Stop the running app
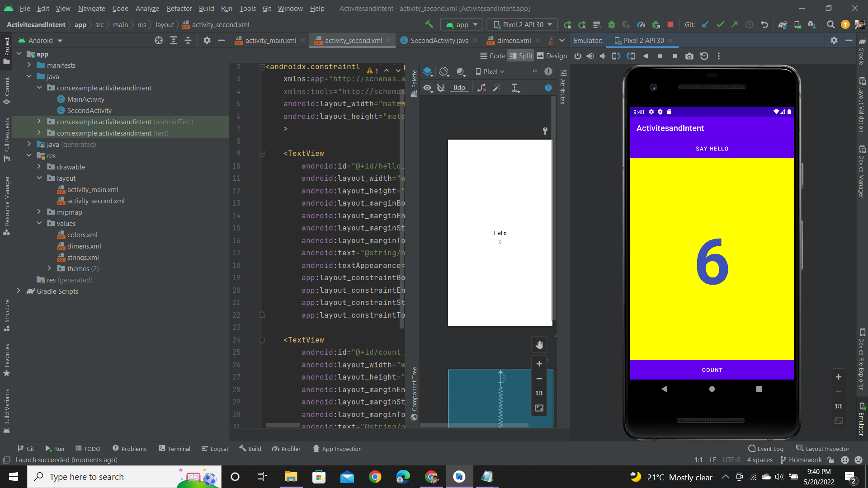The width and height of the screenshot is (868, 488). coord(670,24)
